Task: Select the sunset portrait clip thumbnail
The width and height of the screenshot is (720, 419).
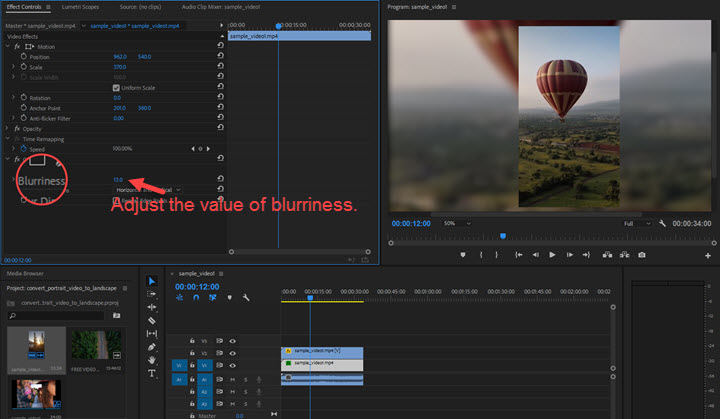Action: 36,345
